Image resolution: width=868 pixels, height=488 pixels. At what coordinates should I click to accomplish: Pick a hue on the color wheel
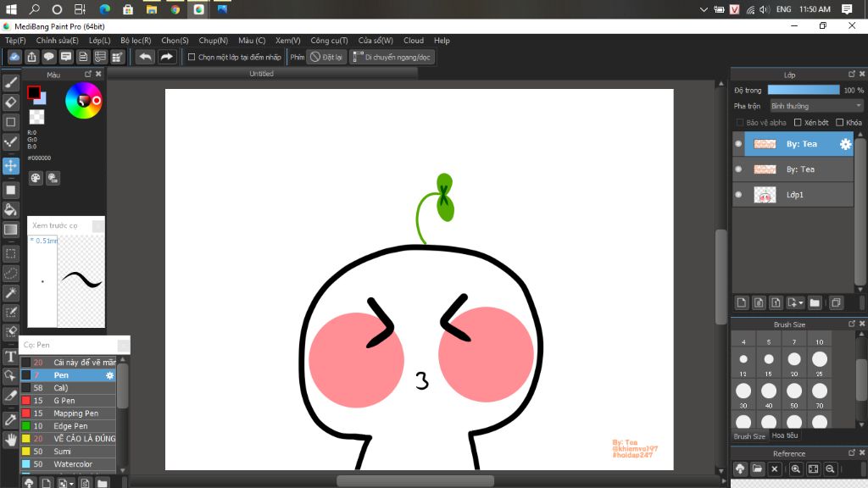84,100
